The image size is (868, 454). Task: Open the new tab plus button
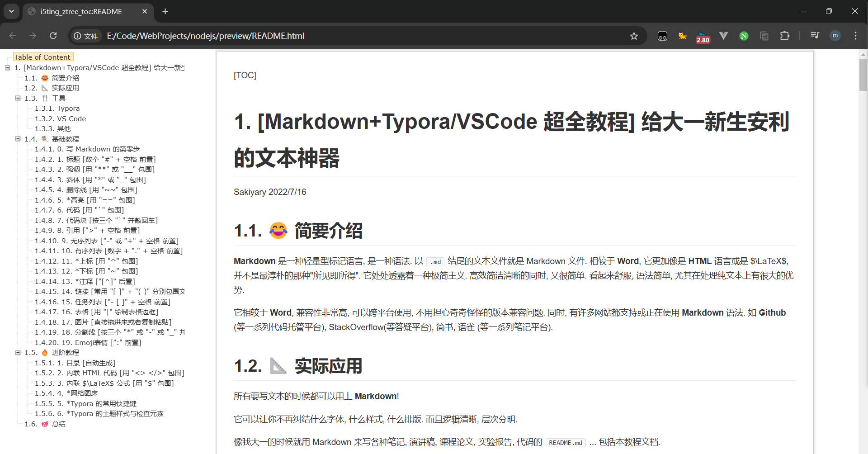pyautogui.click(x=165, y=11)
